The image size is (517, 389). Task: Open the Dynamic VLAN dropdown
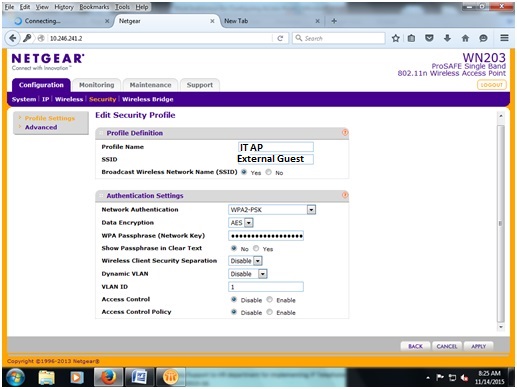click(x=248, y=274)
